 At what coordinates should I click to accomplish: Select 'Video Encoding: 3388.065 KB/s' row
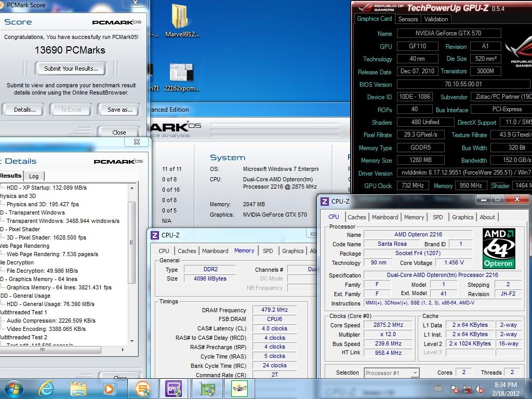46,329
